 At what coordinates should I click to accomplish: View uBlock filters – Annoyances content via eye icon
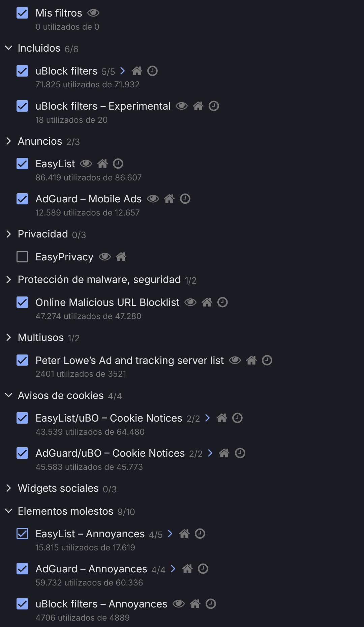(x=179, y=604)
